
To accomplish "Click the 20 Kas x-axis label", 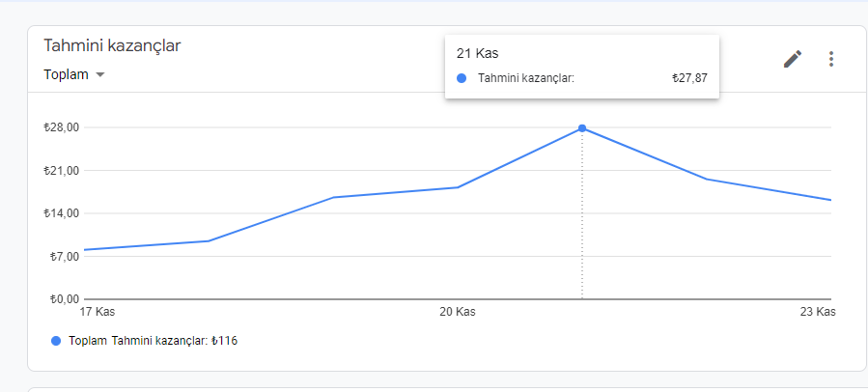I will click(457, 312).
